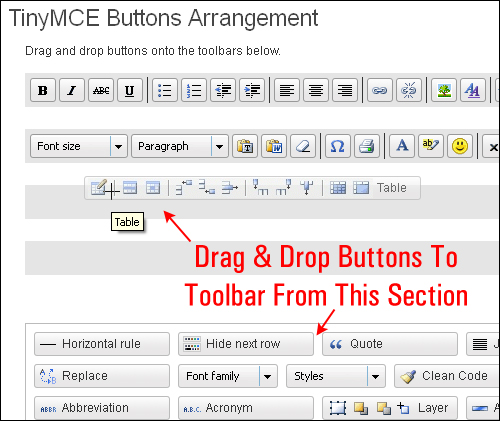Select the Replace button
The image size is (500, 421).
pos(102,376)
